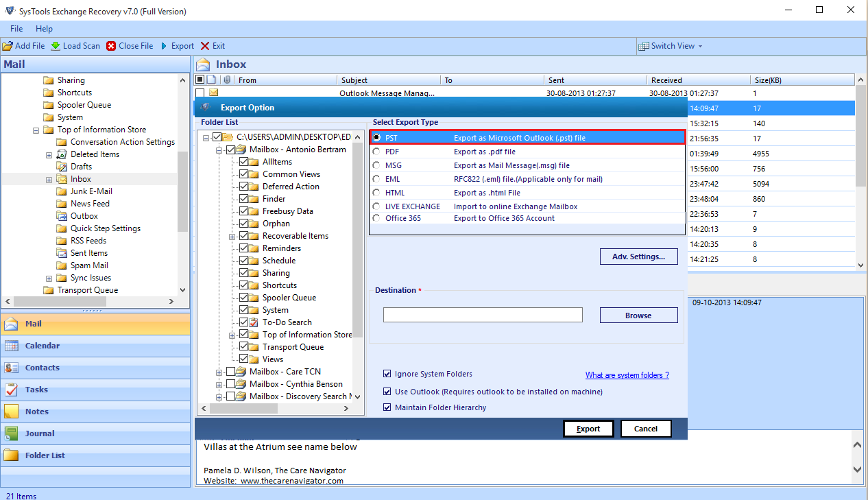Click the envelope icon in first message row
Viewport: 868px width, 500px height.
click(x=214, y=93)
